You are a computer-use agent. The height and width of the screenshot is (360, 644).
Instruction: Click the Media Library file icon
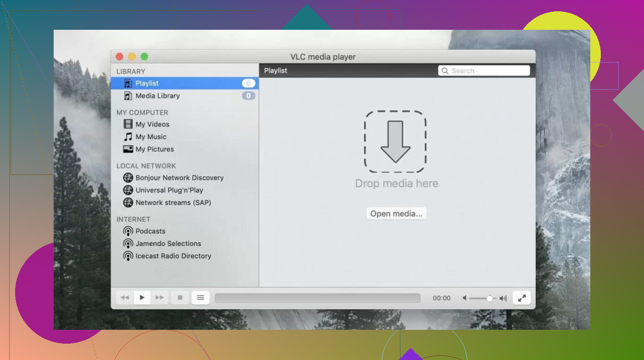(x=128, y=96)
